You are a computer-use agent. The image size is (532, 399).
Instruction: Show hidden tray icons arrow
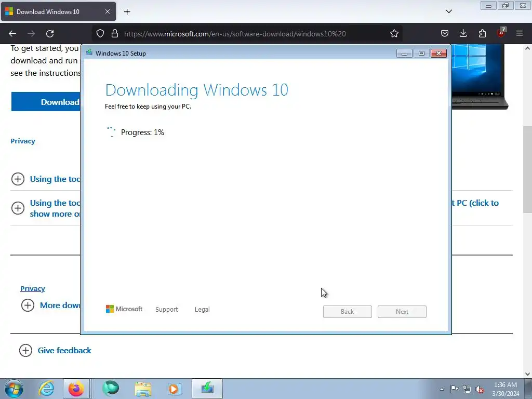point(442,389)
